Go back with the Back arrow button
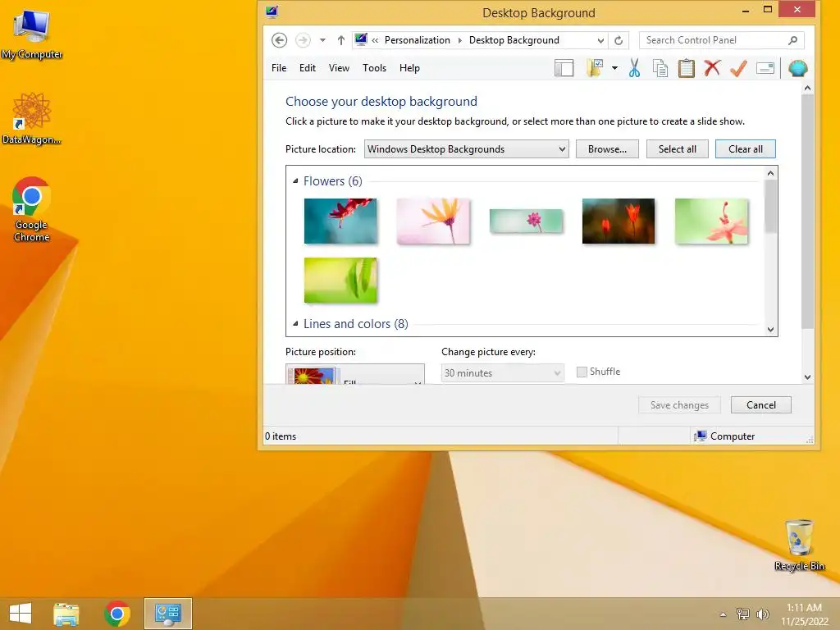This screenshot has height=630, width=840. 279,40
